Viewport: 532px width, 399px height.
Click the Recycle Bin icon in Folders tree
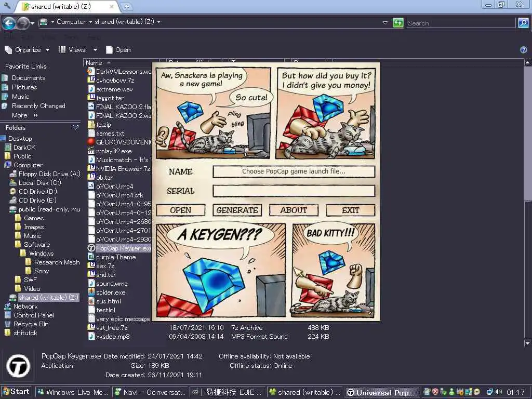click(7, 324)
